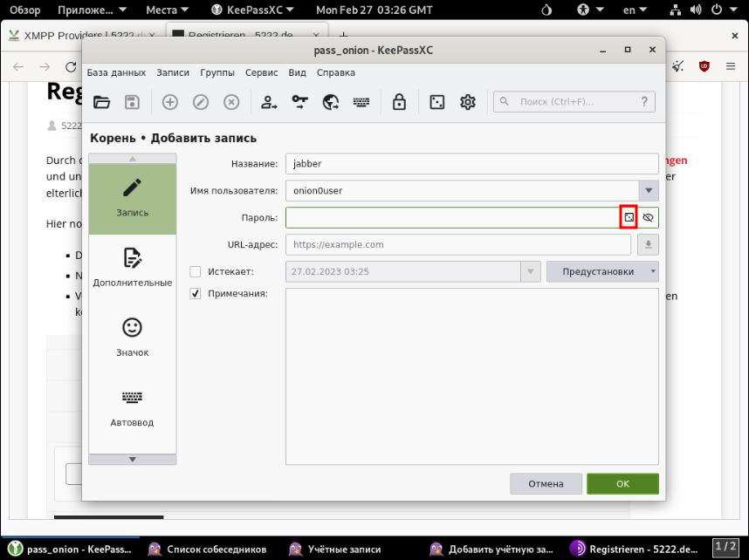Open settings gear icon in toolbar
This screenshot has width=749, height=560.
point(468,102)
